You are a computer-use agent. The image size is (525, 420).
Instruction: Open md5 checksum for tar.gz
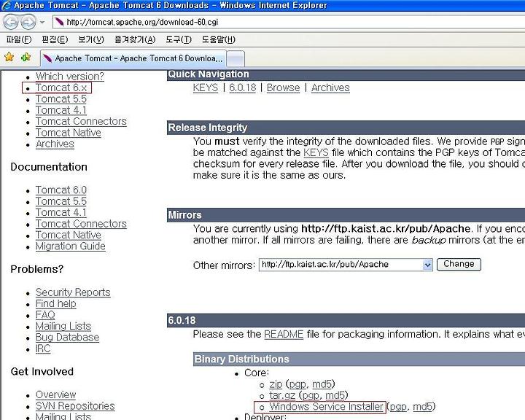click(x=335, y=395)
